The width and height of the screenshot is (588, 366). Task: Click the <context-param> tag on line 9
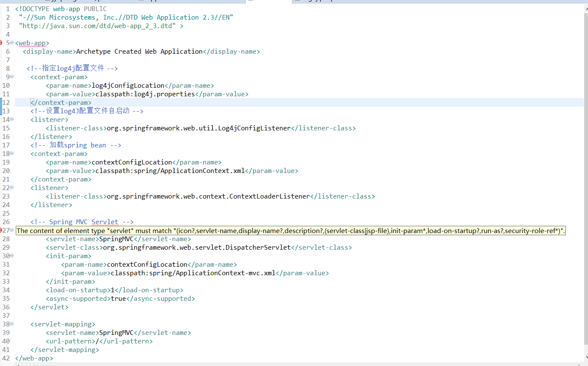tap(59, 77)
